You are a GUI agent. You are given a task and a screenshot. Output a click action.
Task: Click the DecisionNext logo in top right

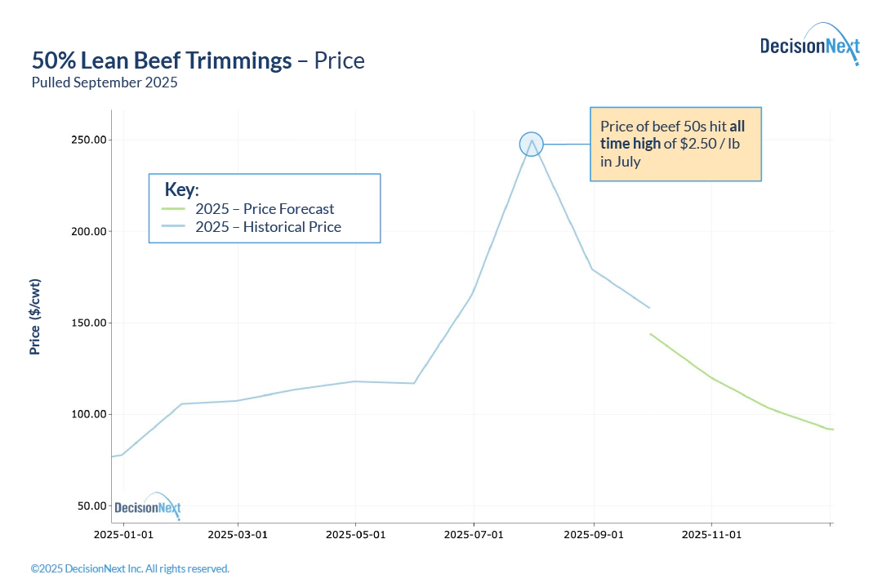808,46
